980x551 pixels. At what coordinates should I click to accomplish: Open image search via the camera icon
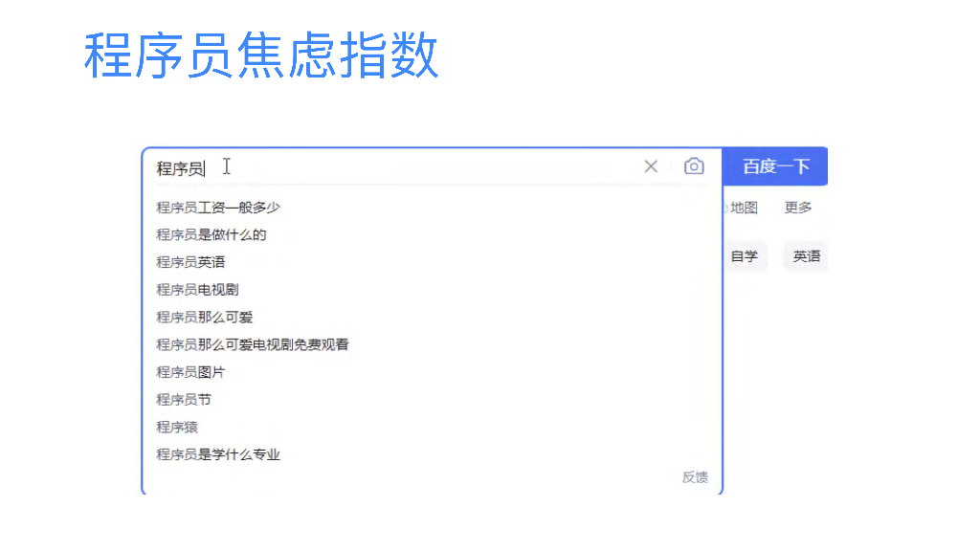tap(694, 166)
